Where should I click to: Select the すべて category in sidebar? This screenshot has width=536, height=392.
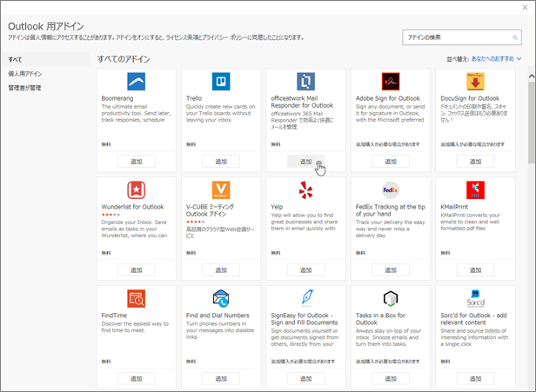point(45,59)
